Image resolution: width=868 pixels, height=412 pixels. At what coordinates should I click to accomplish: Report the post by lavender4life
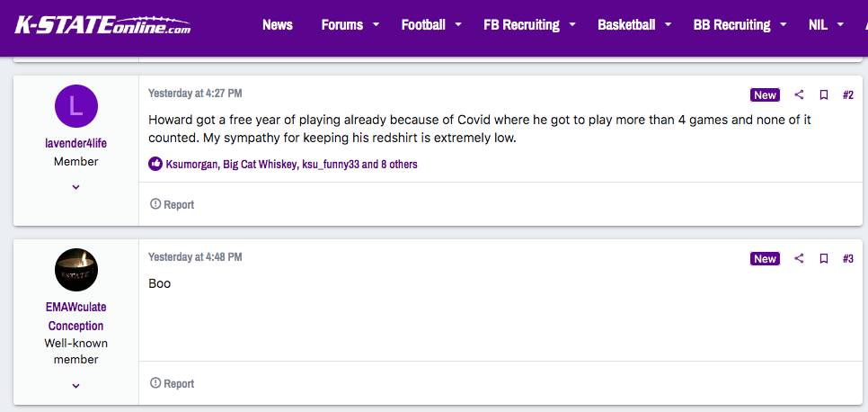[172, 204]
